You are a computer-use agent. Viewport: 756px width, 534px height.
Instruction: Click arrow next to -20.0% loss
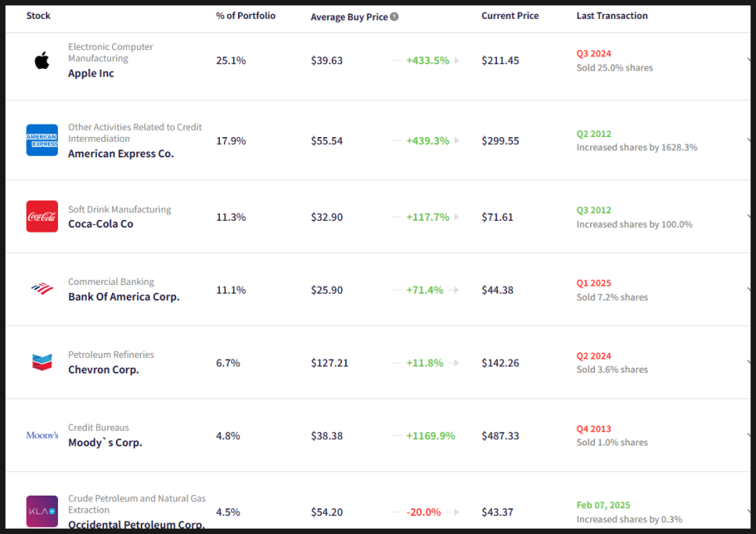pyautogui.click(x=453, y=512)
